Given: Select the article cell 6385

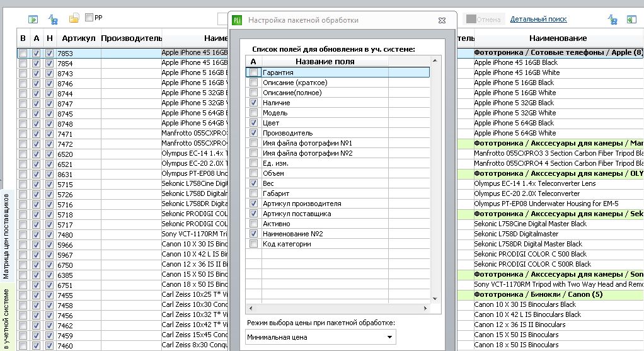Looking at the screenshot, I should coord(78,275).
